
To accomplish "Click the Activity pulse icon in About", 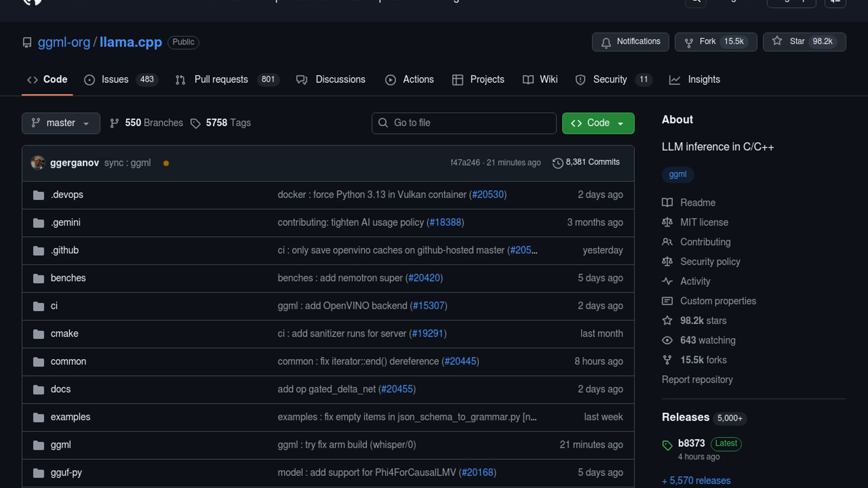I will click(x=667, y=282).
